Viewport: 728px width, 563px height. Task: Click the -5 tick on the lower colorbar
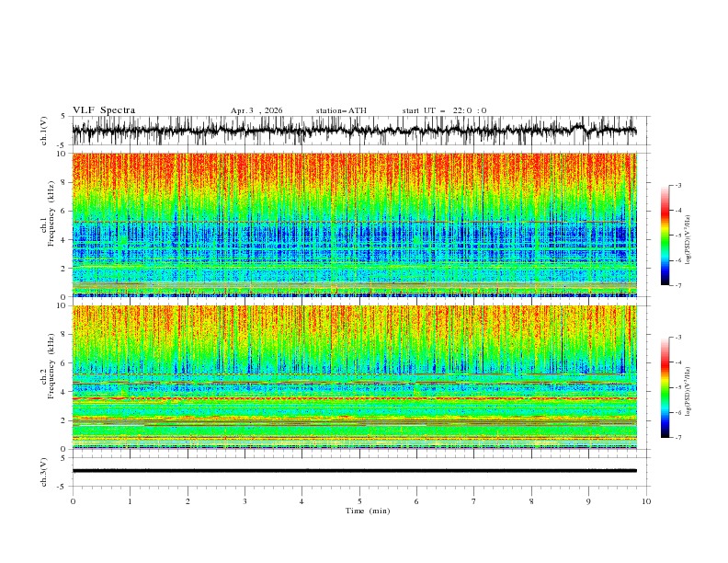677,387
